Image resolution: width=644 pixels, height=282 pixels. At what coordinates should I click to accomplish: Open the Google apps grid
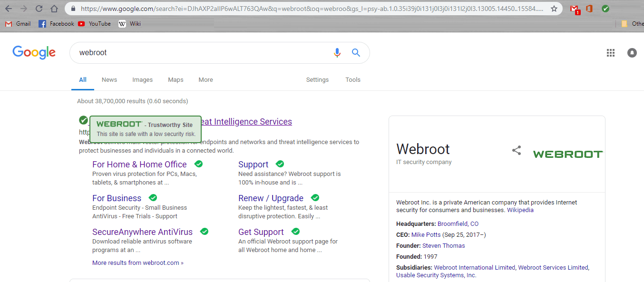(611, 52)
